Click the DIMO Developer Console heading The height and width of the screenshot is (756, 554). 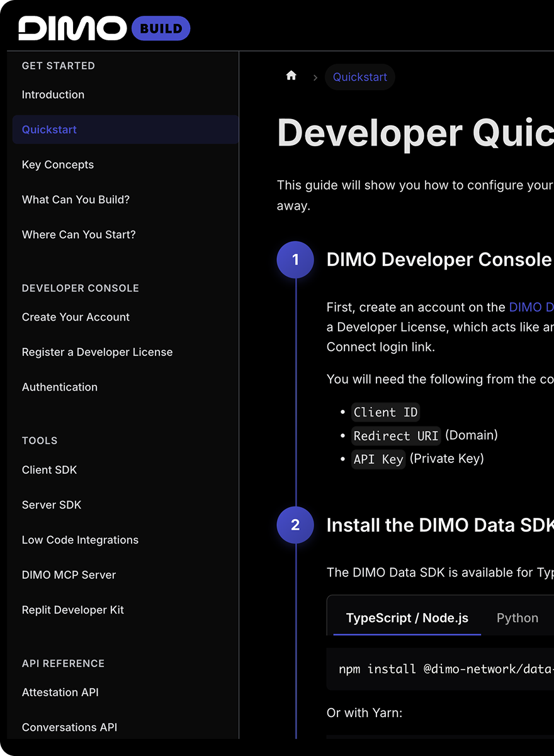pos(439,260)
